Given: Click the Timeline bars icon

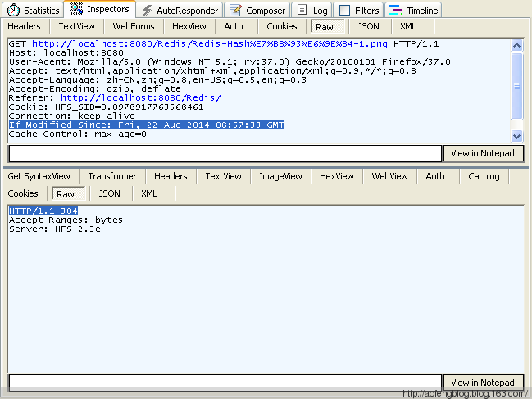Looking at the screenshot, I should [x=394, y=11].
